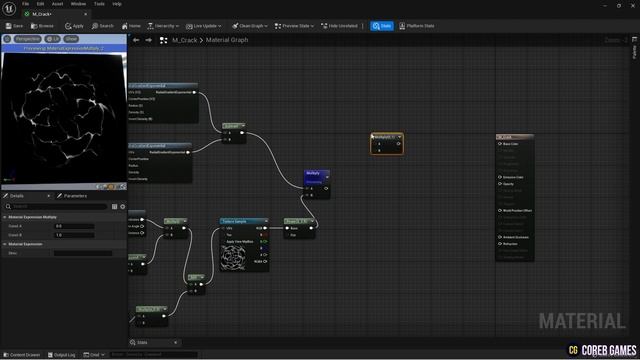640x360 pixels.
Task: Toggle Hide Unrelated nodes
Action: pos(339,26)
